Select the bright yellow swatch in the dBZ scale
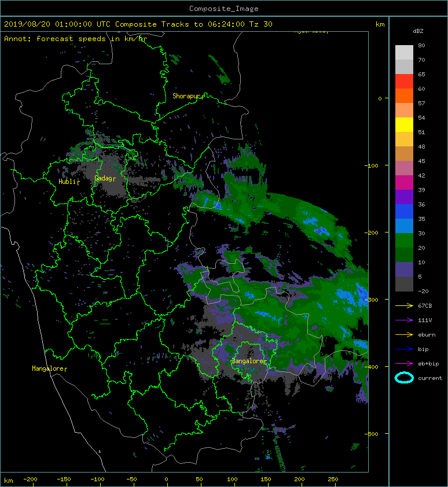The height and width of the screenshot is (487, 448). coord(404,125)
